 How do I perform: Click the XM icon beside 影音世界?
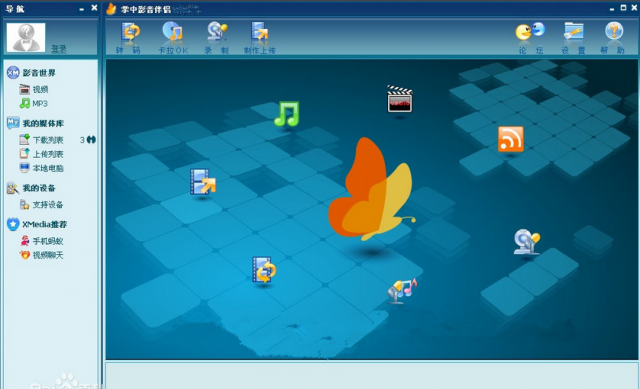click(13, 73)
